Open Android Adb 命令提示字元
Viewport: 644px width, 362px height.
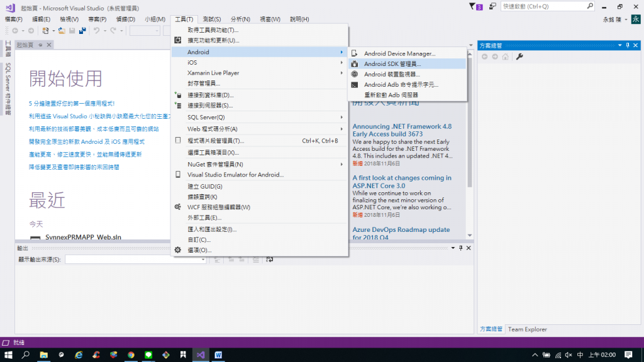[407, 85]
